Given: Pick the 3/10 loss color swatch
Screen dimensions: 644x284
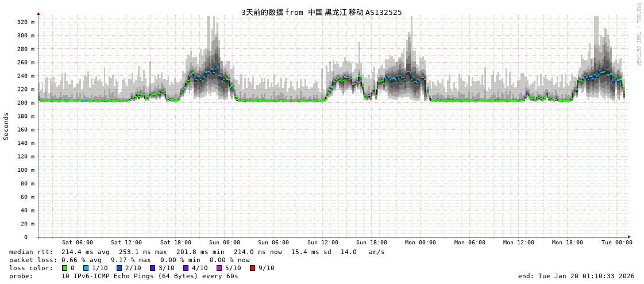Looking at the screenshot, I should tap(152, 268).
